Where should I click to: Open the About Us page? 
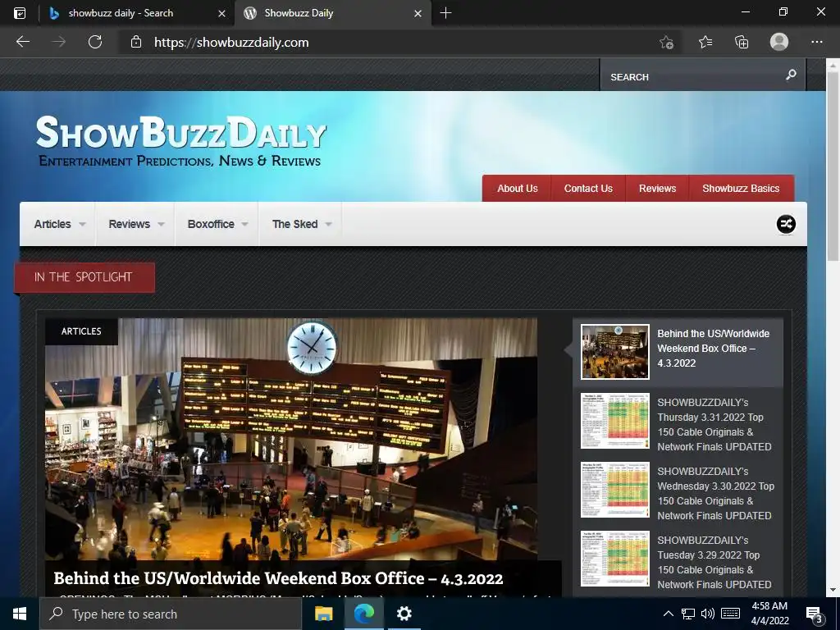[517, 189]
